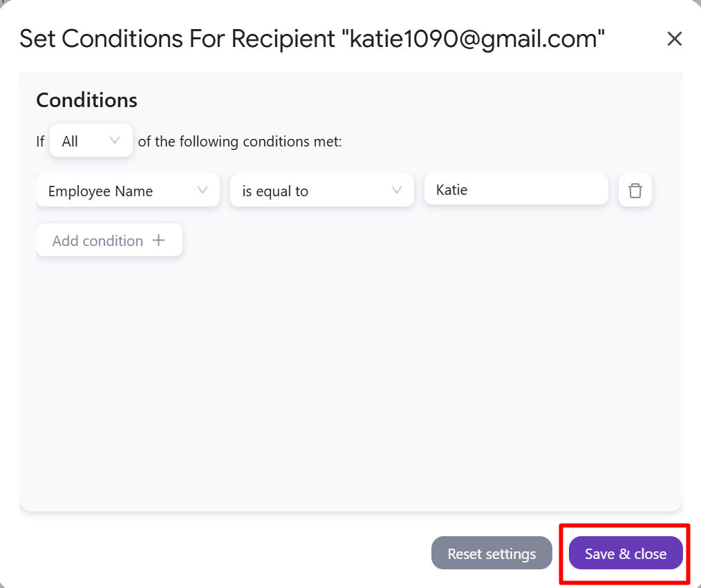Close the Set Conditions dialog with X

coord(674,39)
